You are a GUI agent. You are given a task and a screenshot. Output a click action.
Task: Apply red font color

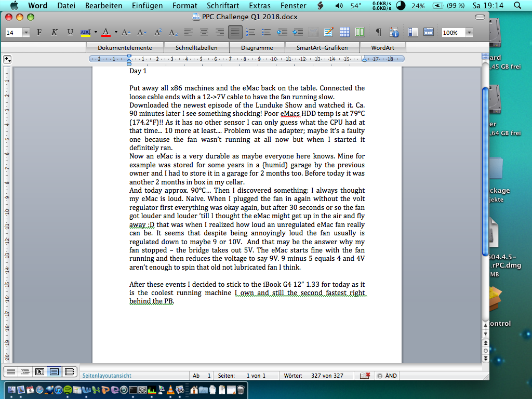tap(106, 32)
